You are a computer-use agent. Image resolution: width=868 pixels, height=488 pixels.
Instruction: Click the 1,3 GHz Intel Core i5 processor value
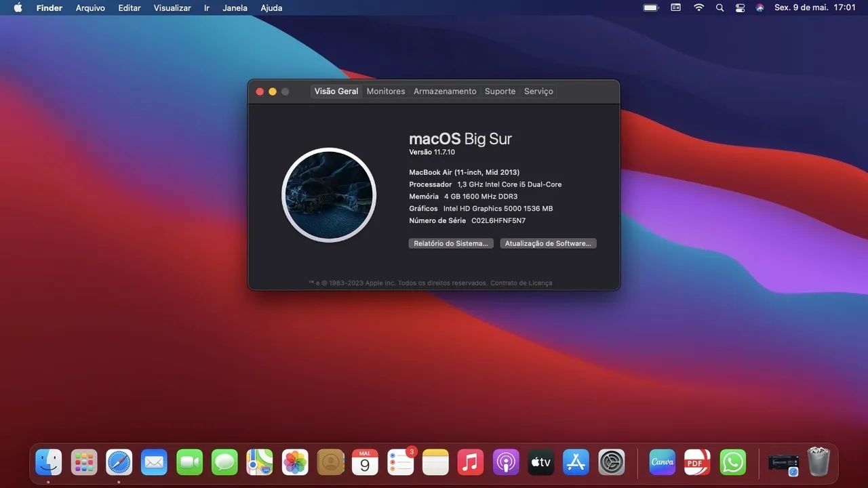coord(509,184)
